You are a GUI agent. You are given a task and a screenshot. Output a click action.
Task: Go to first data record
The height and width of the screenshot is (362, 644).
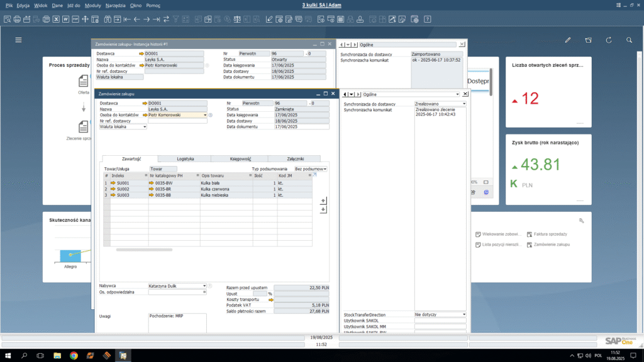[x=127, y=19]
